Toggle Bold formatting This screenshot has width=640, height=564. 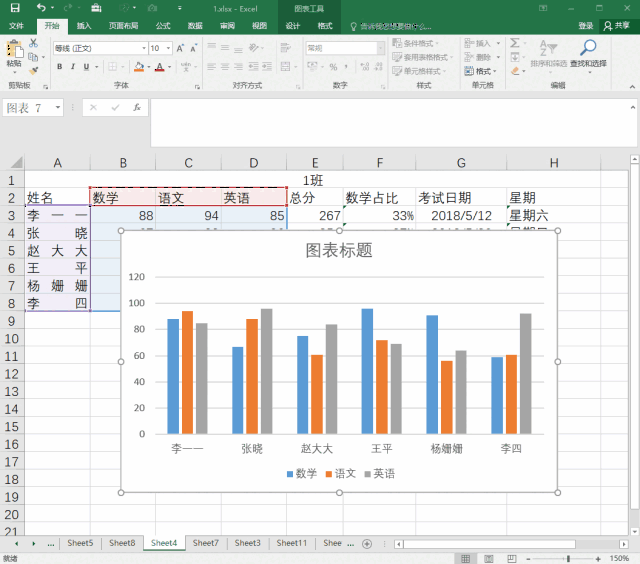[x=59, y=67]
